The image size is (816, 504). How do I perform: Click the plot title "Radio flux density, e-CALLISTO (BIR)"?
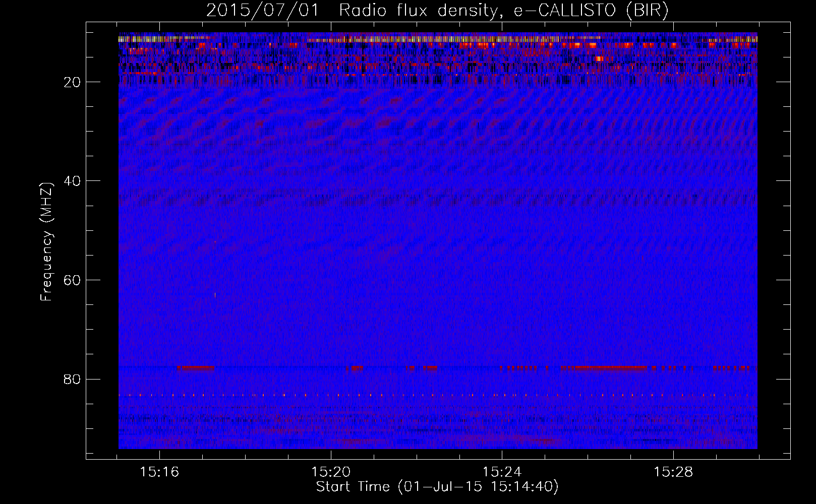pos(503,11)
